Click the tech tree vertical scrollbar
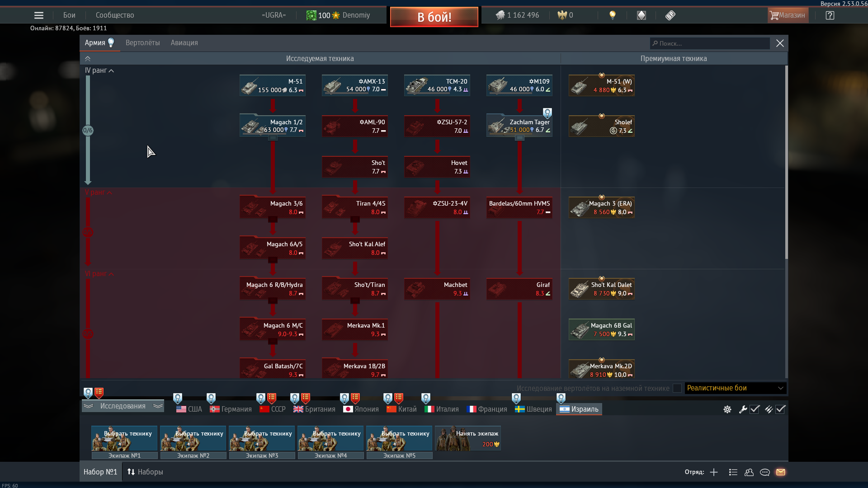Screen dimensions: 868x488 point(786,163)
